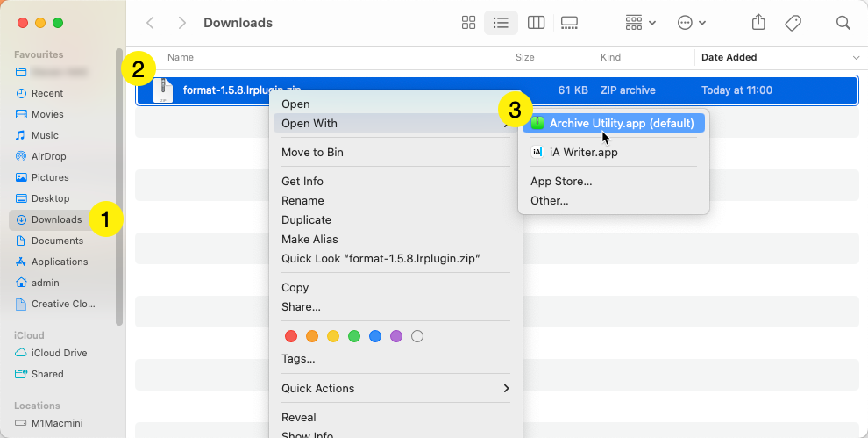The image size is (868, 438).
Task: Apply green tag color
Action: coord(354,336)
